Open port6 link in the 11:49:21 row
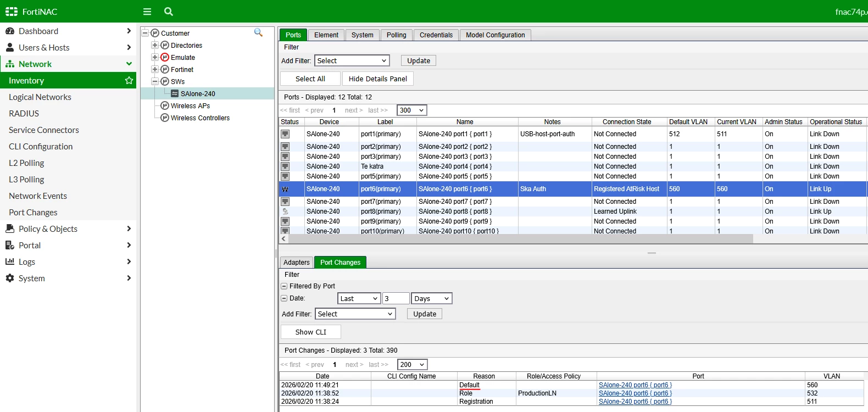The height and width of the screenshot is (412, 868). [635, 385]
